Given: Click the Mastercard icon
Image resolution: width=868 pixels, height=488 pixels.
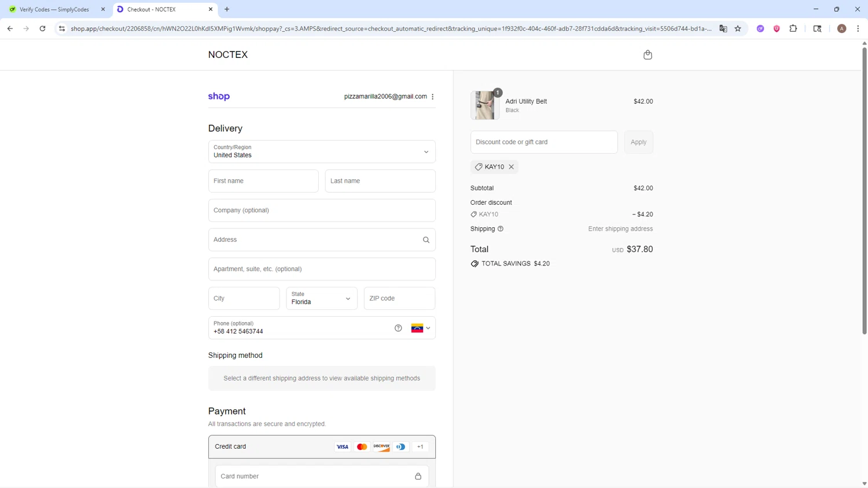Looking at the screenshot, I should click(362, 446).
